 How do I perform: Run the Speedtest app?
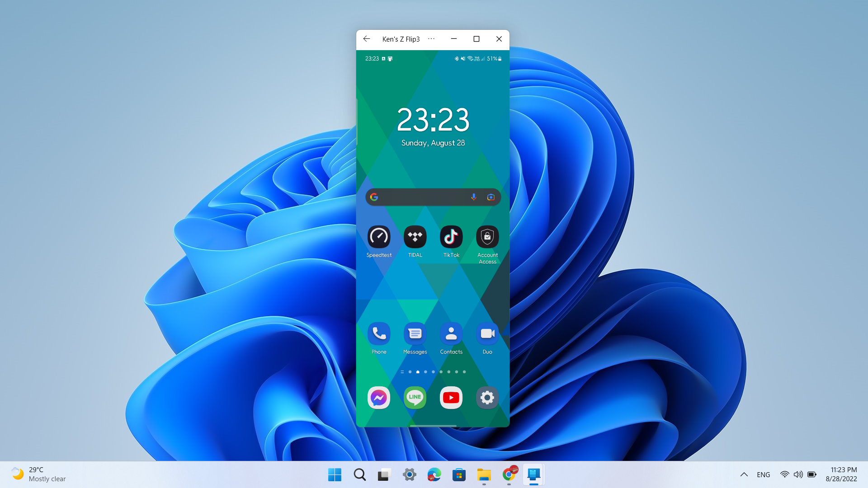click(379, 236)
